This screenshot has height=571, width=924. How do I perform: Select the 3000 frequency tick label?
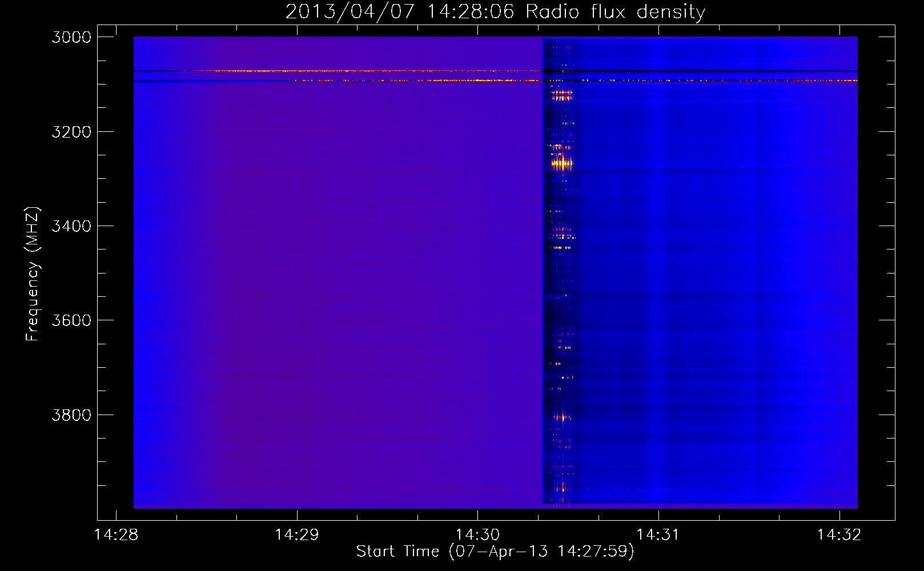[x=71, y=37]
